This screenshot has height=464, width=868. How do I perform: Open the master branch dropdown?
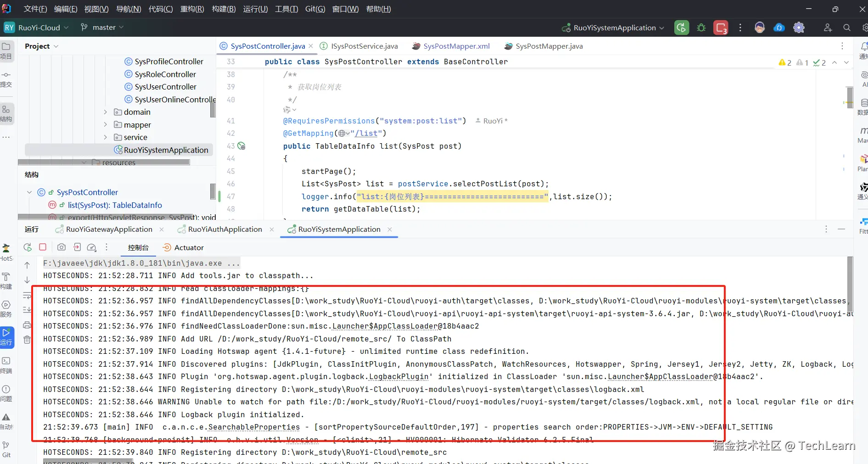coord(102,28)
